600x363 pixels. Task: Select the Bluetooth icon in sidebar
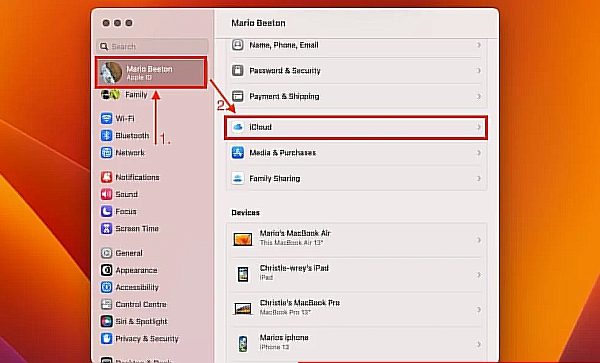106,135
